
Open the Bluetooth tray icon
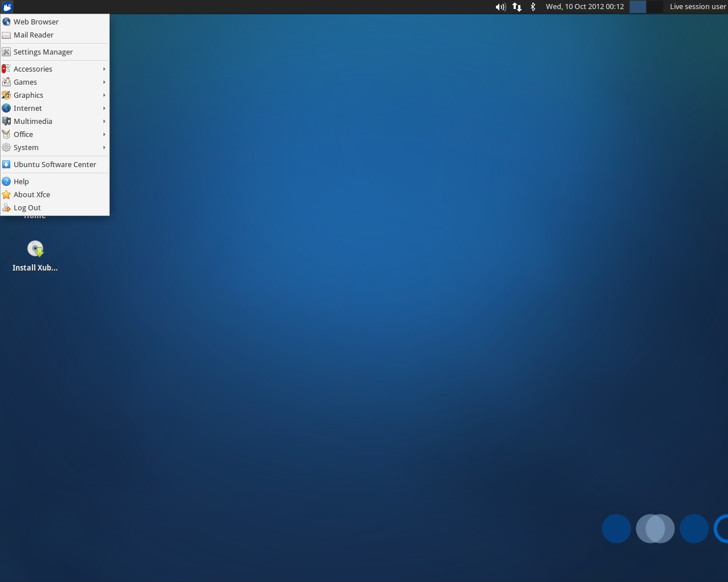click(x=533, y=7)
